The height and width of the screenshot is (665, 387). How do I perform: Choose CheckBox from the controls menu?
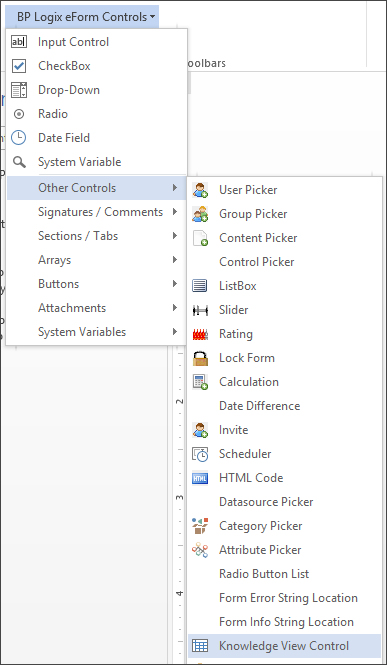point(97,66)
